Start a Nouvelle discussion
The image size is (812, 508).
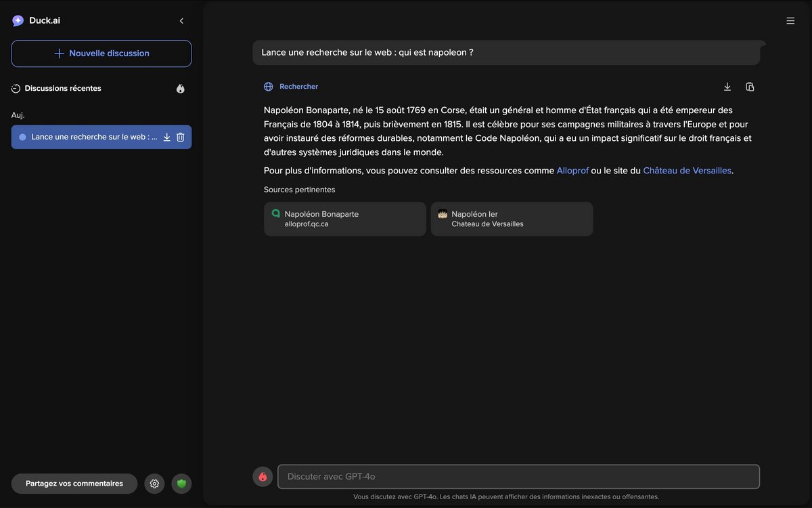pos(101,54)
